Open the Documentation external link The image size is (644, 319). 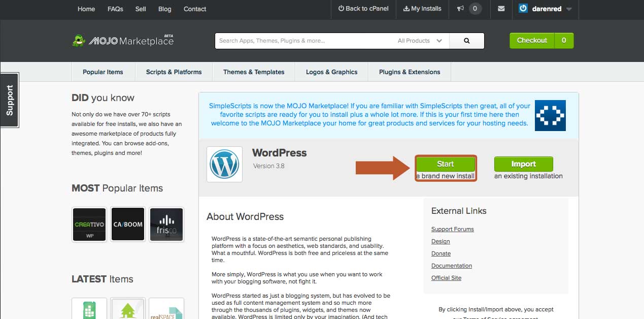(452, 266)
